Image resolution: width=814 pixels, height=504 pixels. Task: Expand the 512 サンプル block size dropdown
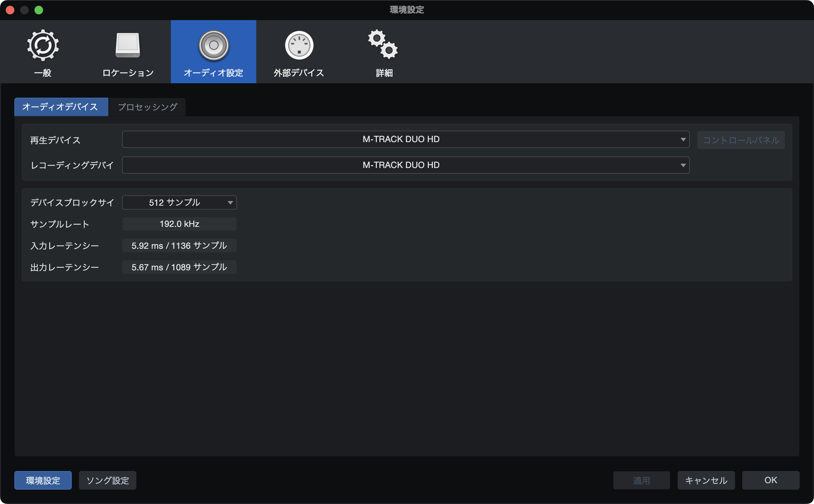pos(179,202)
